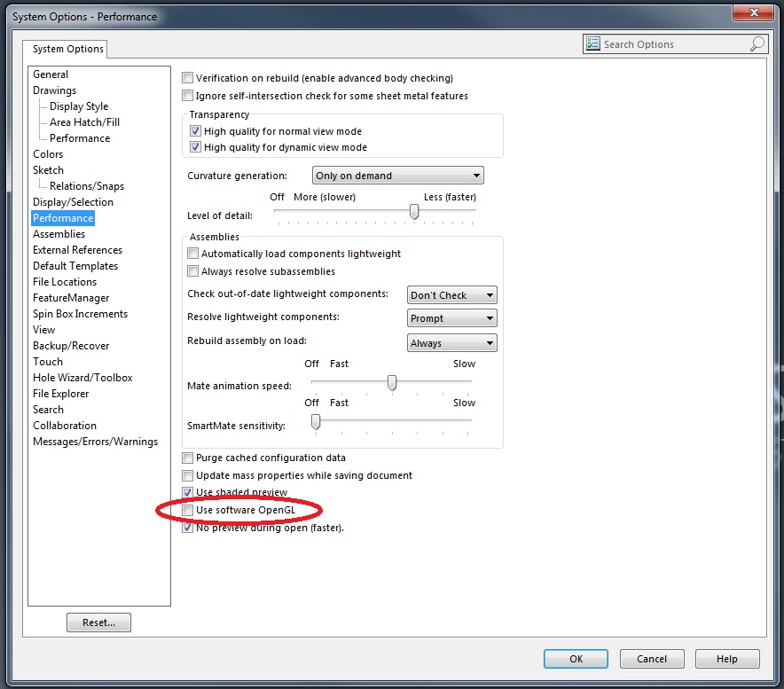
Task: Select Assemblies in the options list
Action: [59, 234]
